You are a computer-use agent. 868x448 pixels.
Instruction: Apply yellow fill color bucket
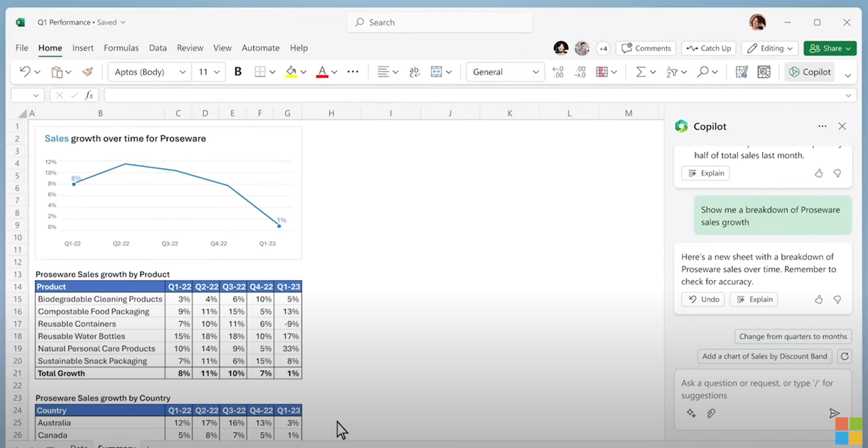click(291, 72)
